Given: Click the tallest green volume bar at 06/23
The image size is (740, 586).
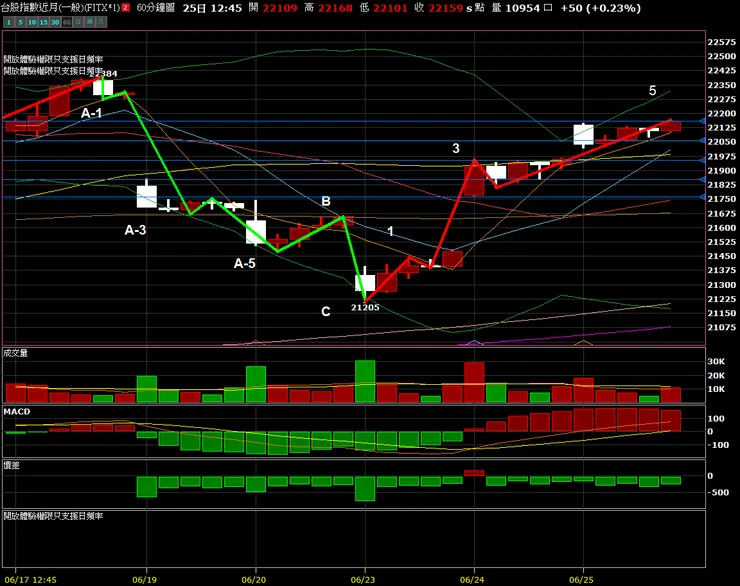Looking at the screenshot, I should [x=365, y=381].
